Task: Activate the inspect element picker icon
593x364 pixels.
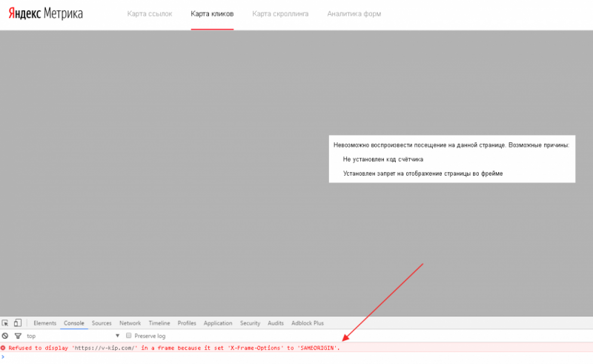Action: pyautogui.click(x=5, y=323)
